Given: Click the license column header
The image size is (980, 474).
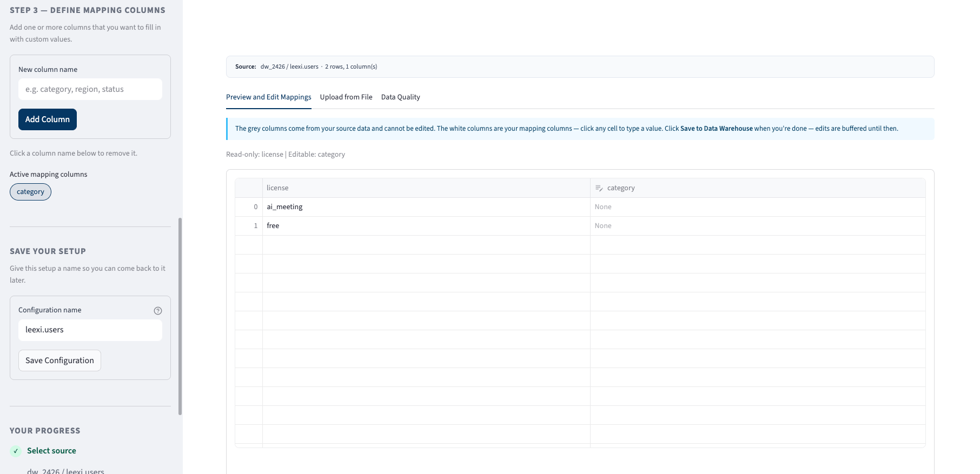Looking at the screenshot, I should 426,188.
